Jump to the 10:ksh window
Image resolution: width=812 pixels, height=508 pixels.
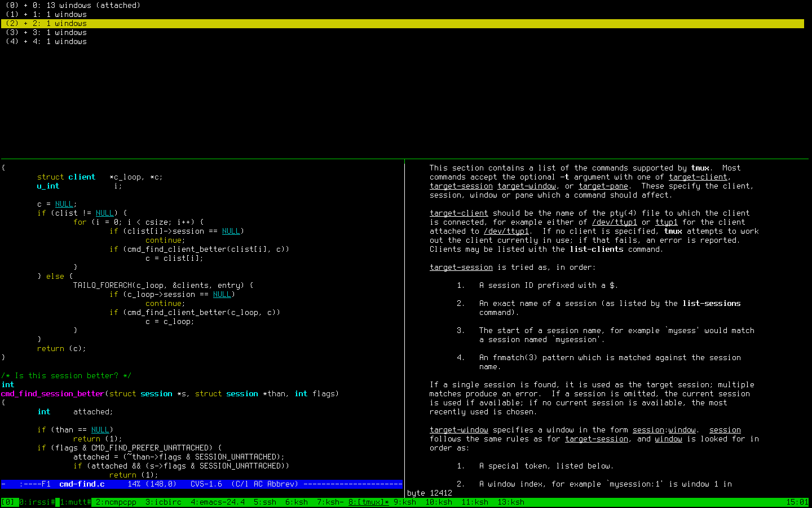pos(438,502)
